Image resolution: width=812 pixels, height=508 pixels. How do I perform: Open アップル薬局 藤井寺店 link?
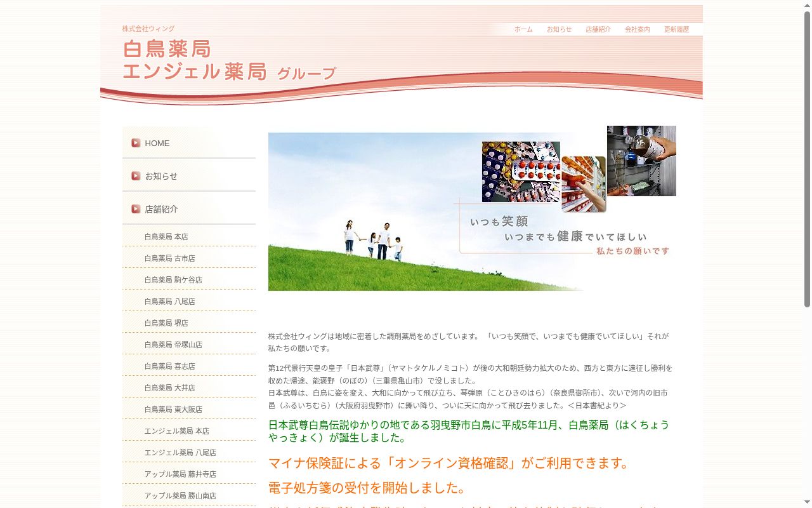click(x=180, y=474)
